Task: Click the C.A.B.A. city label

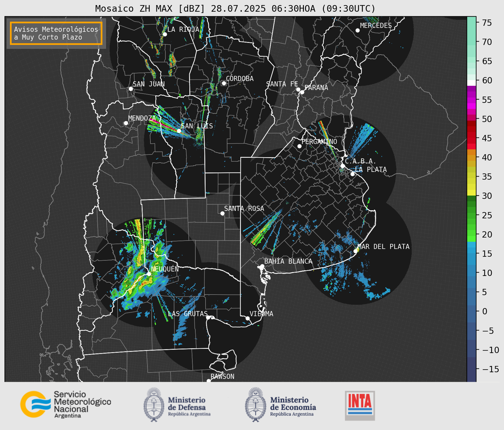Action: pos(361,161)
